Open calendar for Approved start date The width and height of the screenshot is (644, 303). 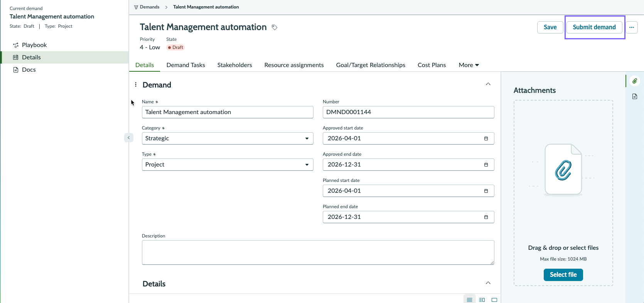point(486,138)
